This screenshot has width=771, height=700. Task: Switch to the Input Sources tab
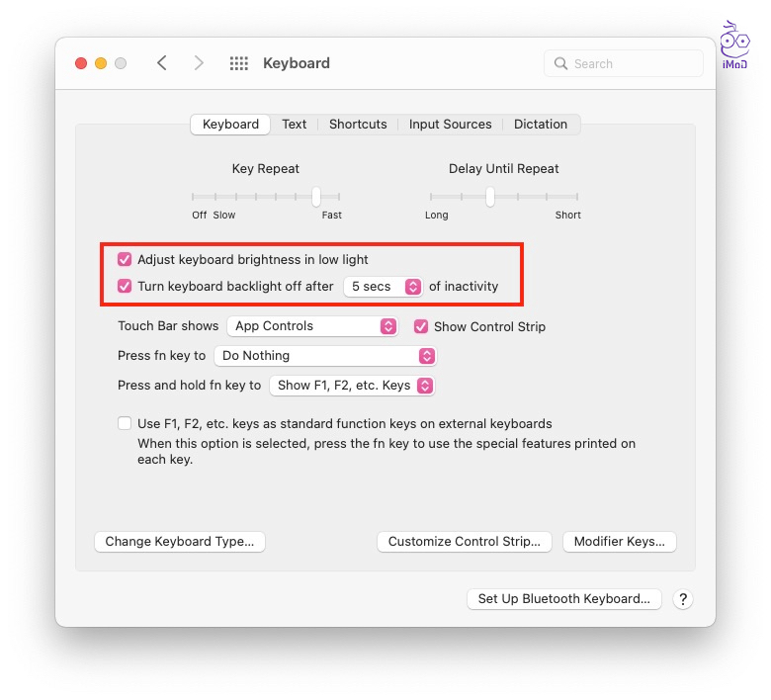coord(450,125)
